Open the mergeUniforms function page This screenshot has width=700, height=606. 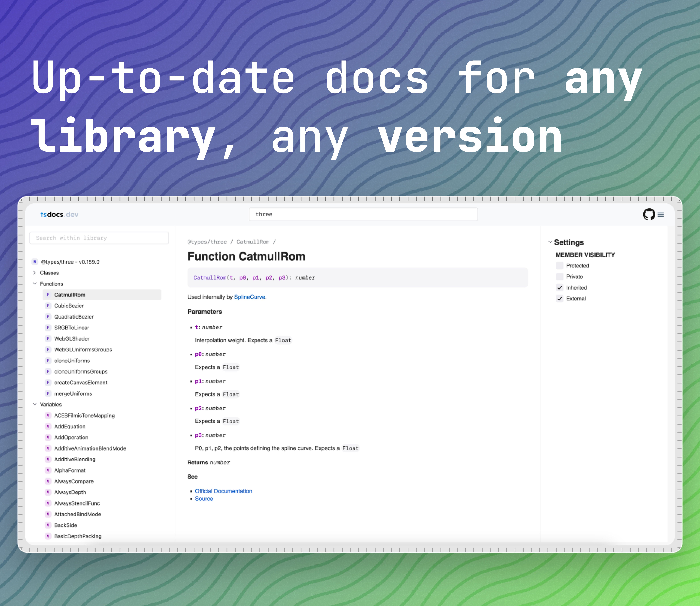point(73,394)
